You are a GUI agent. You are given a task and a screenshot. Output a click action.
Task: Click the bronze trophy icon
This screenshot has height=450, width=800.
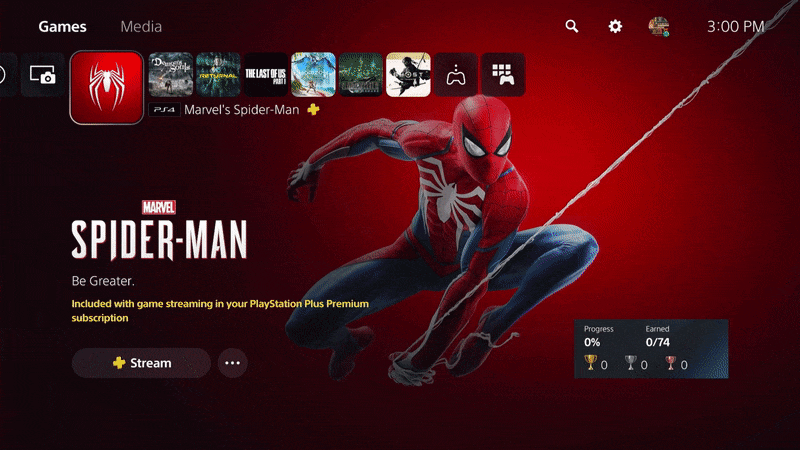tap(670, 363)
